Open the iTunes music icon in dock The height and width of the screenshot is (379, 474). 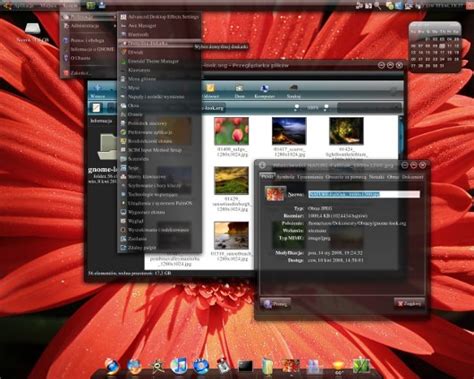[x=179, y=365]
